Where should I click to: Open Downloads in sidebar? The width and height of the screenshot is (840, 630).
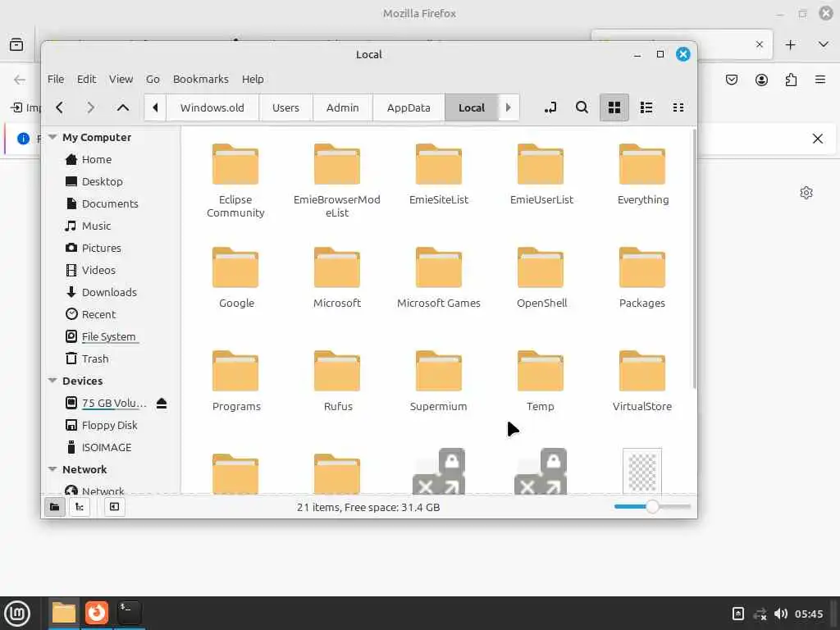(109, 293)
